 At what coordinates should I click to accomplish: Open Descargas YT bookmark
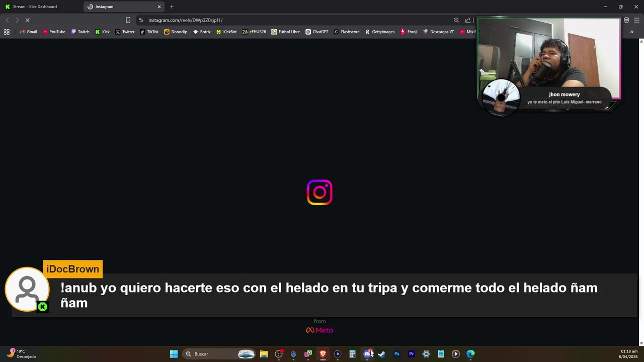(438, 32)
